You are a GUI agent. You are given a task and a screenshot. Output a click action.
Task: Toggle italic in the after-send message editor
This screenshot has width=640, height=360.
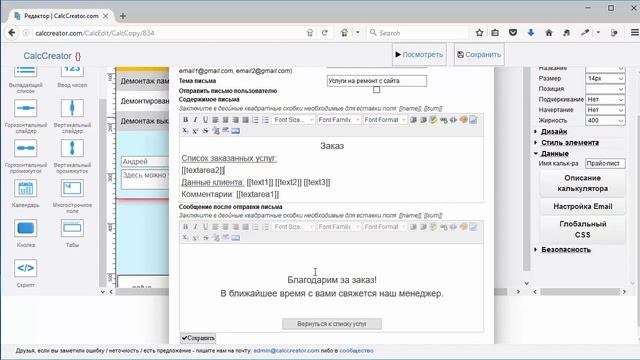coord(196,227)
